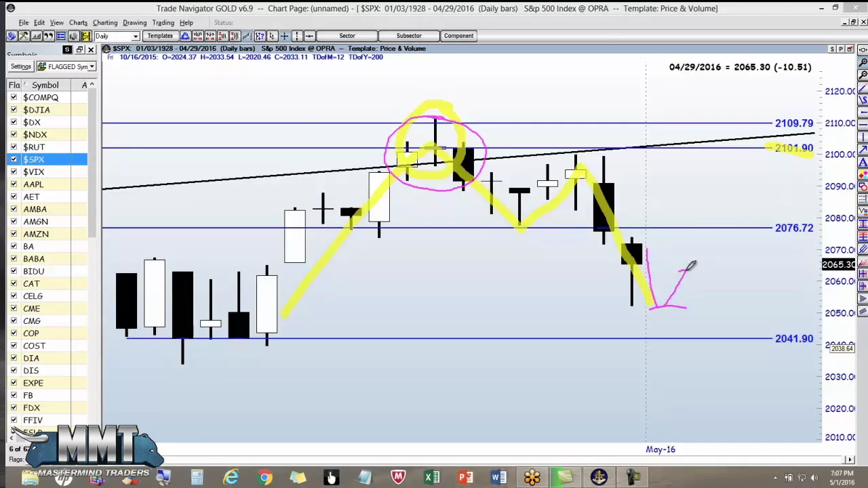This screenshot has width=868, height=488.
Task: Uncheck the $VIX flag checkbox
Action: pos(14,172)
